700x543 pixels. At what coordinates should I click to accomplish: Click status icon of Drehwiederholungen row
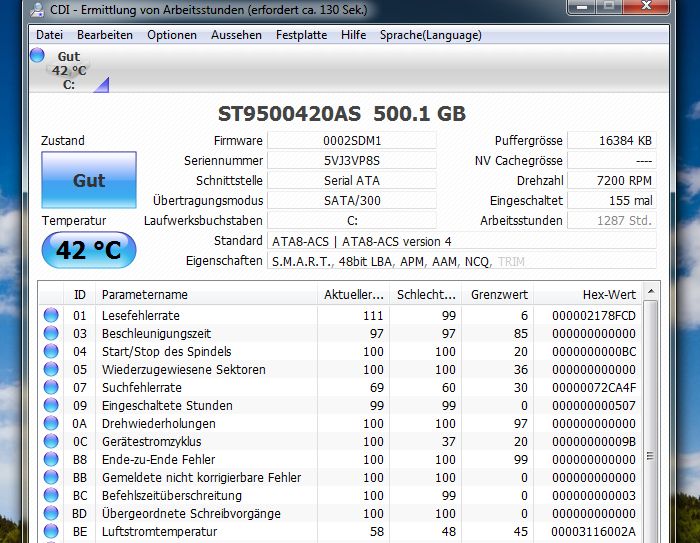pyautogui.click(x=51, y=423)
